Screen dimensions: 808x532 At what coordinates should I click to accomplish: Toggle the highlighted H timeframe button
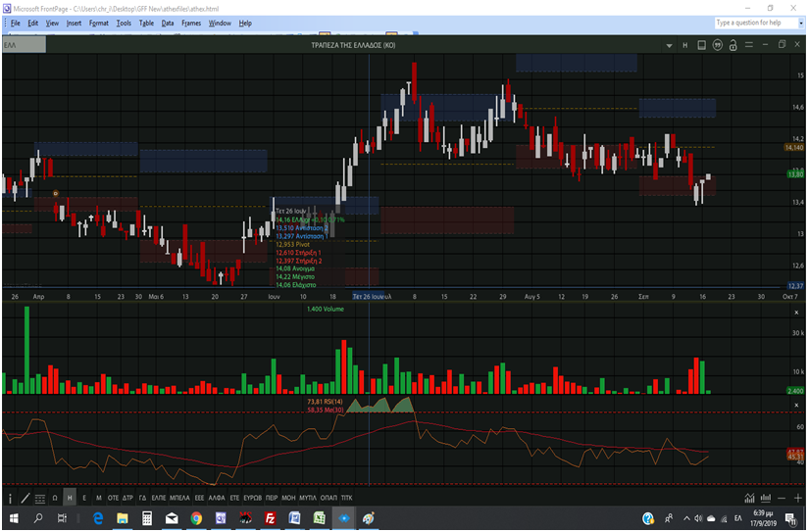70,498
